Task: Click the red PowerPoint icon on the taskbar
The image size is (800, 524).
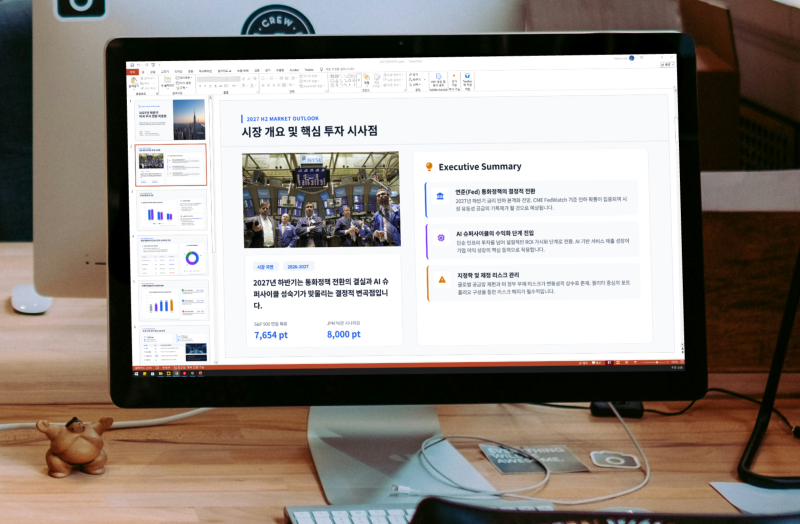Action: 201,373
